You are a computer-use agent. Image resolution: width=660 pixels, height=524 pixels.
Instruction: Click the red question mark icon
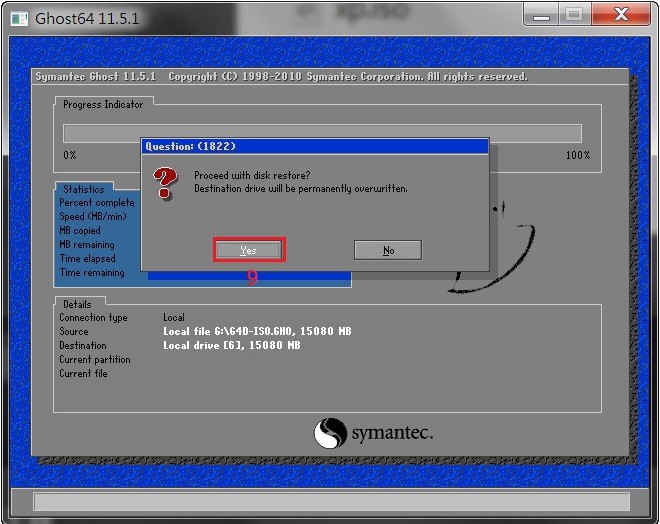[x=165, y=182]
